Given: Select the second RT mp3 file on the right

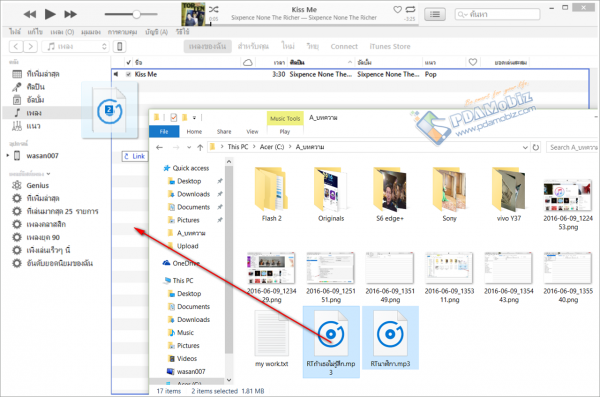Looking at the screenshot, I should pyautogui.click(x=390, y=338).
